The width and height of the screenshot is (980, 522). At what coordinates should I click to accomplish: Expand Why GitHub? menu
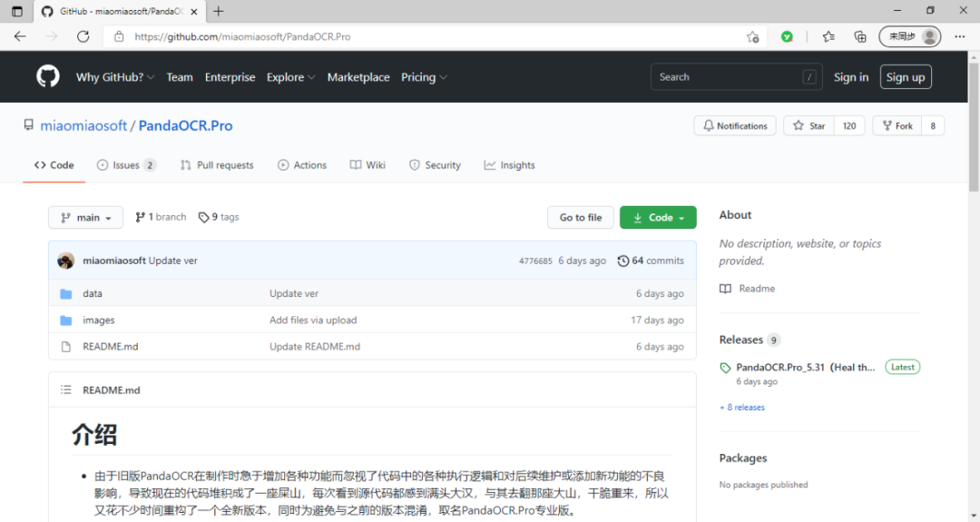[x=115, y=77]
